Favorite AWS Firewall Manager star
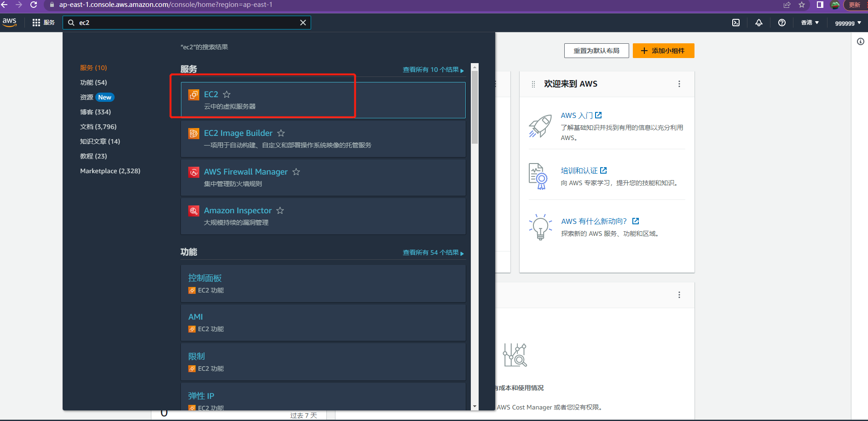The height and width of the screenshot is (421, 868). coord(296,172)
